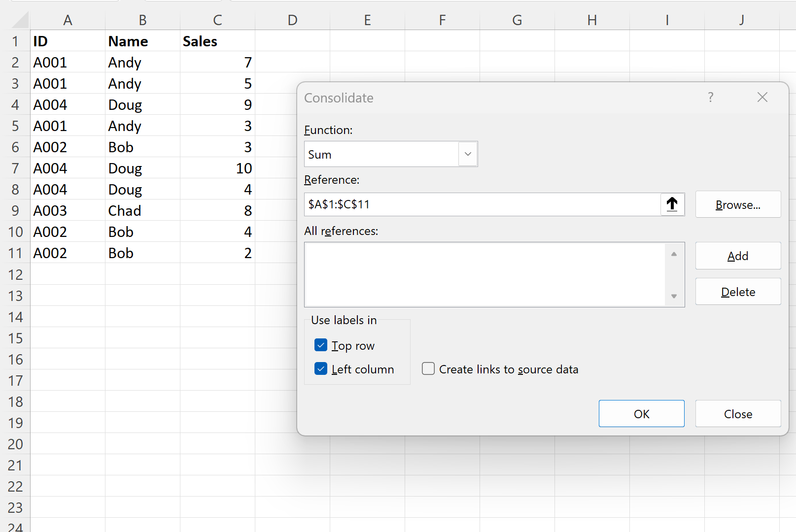Select column C header
Image resolution: width=796 pixels, height=532 pixels.
tap(217, 20)
